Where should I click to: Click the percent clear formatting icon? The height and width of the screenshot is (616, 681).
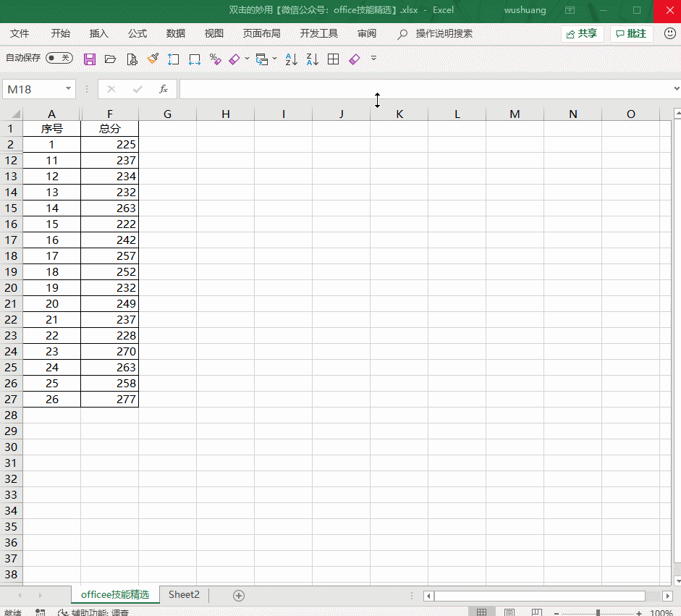click(216, 59)
